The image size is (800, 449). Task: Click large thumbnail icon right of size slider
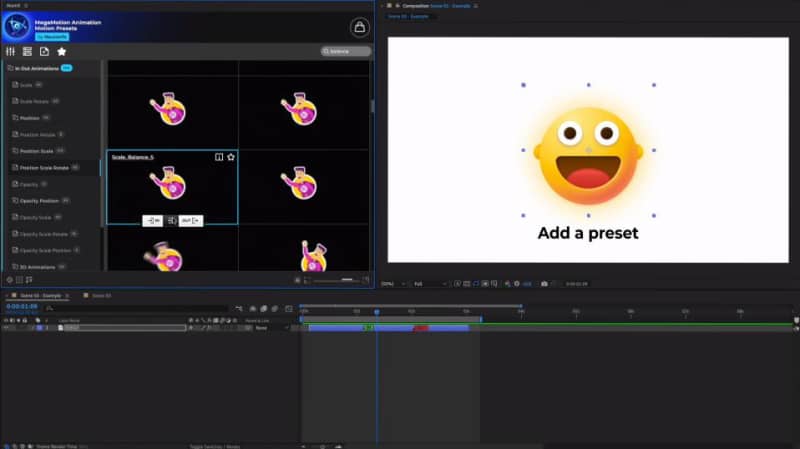[x=365, y=280]
